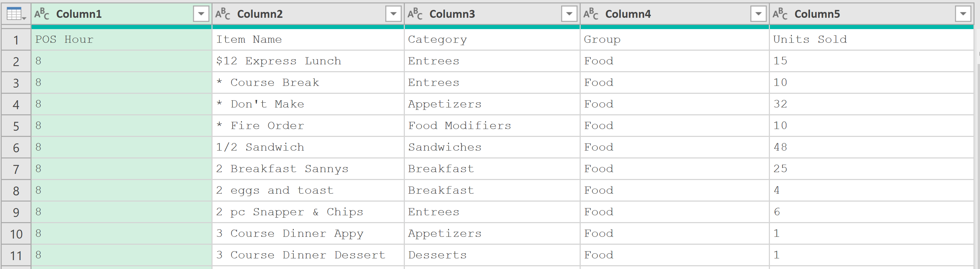This screenshot has width=980, height=269.
Task: Click the cell '$12 Express Lunch'
Action: pos(308,61)
